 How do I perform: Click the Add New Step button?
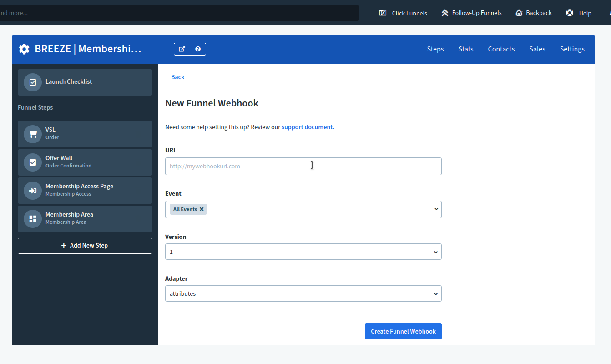85,246
